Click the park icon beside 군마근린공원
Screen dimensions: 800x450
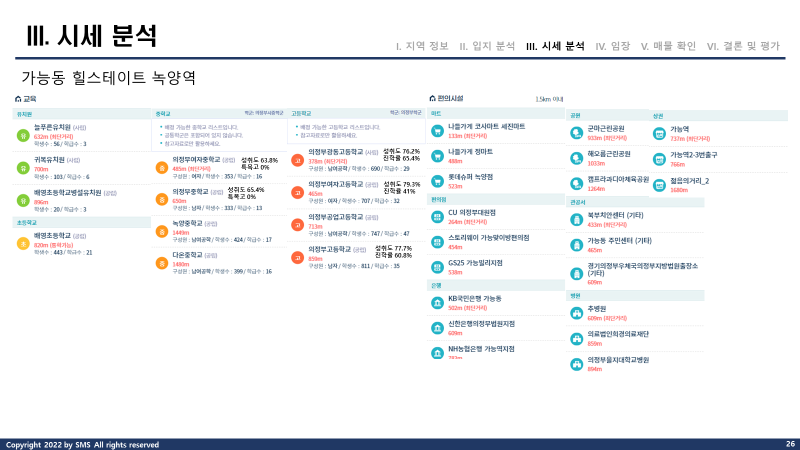[x=577, y=133]
